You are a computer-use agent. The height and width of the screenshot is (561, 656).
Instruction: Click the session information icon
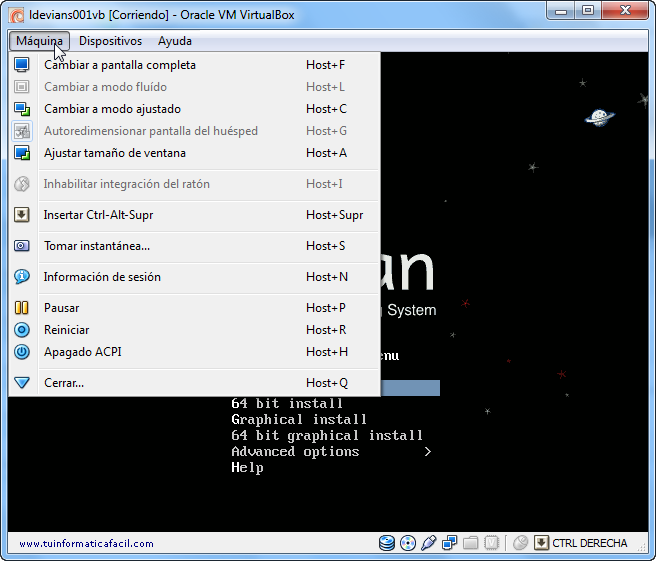pos(22,277)
